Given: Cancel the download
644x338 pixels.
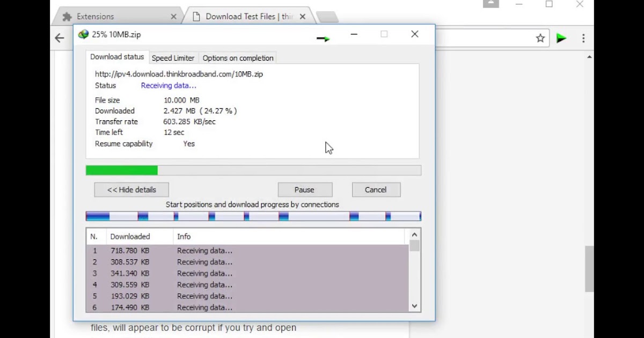Looking at the screenshot, I should (x=376, y=189).
